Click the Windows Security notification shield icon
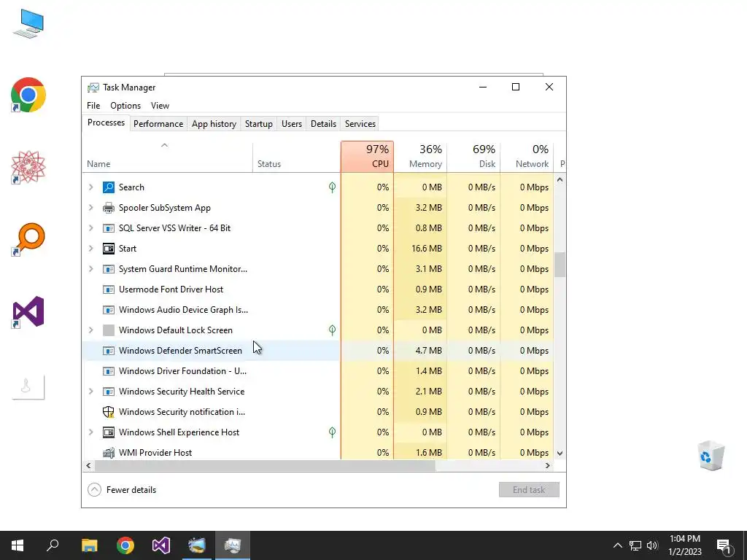Screen dimensions: 747x560 [109, 412]
